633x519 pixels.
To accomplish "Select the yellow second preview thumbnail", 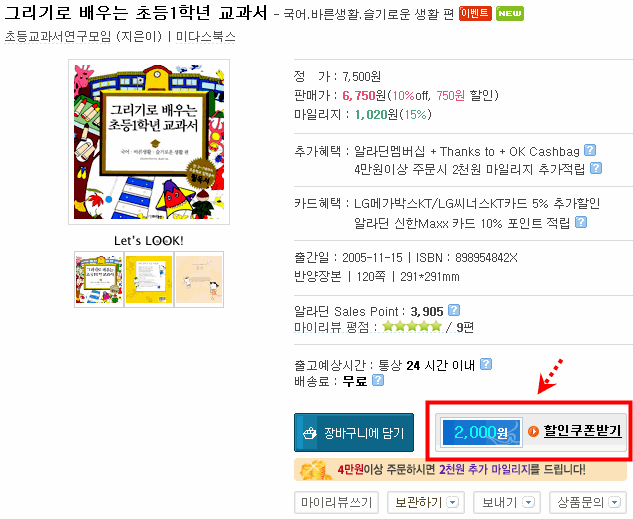I will click(149, 279).
